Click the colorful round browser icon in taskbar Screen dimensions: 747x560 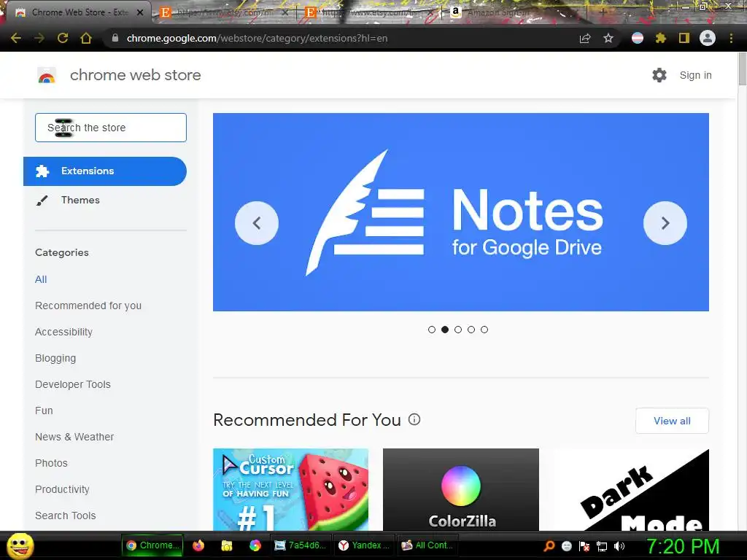point(255,545)
